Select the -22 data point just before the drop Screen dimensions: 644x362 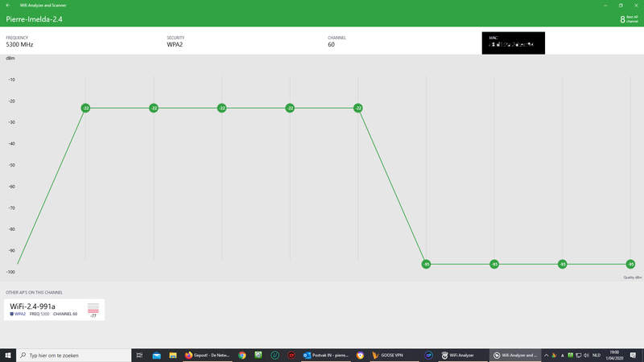tap(358, 108)
